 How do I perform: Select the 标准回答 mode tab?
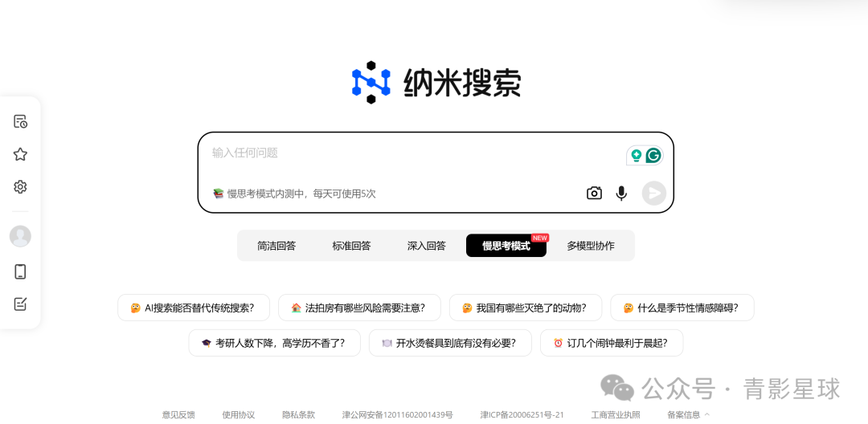pos(351,246)
